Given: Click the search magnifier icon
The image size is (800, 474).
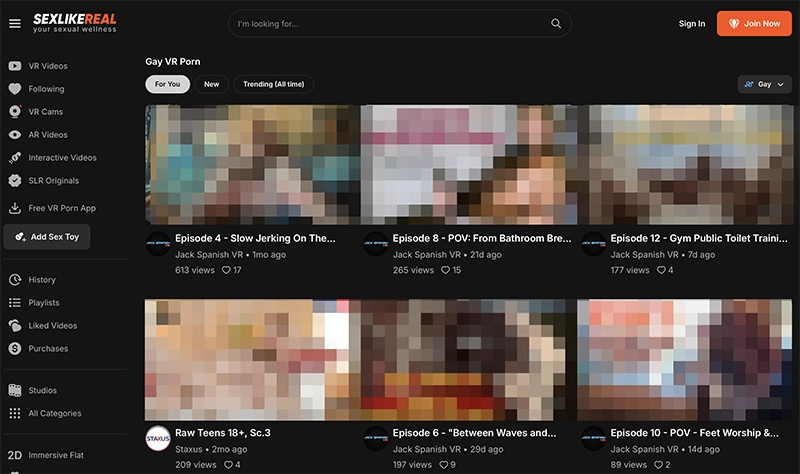Looking at the screenshot, I should click(556, 24).
